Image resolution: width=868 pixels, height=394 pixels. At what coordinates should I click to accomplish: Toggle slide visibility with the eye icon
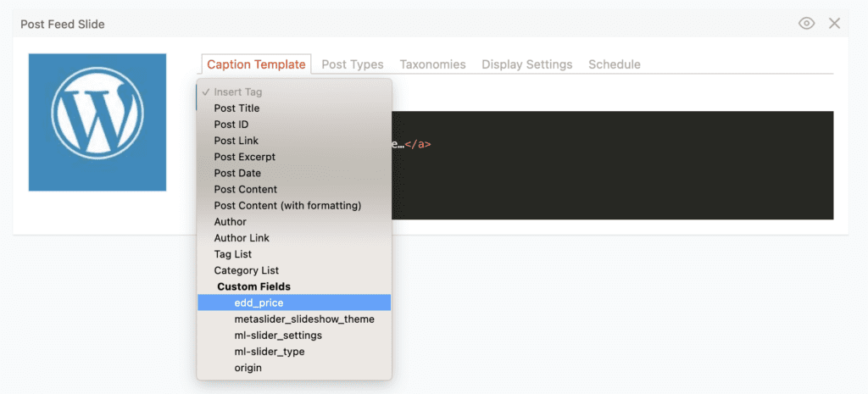pyautogui.click(x=807, y=23)
